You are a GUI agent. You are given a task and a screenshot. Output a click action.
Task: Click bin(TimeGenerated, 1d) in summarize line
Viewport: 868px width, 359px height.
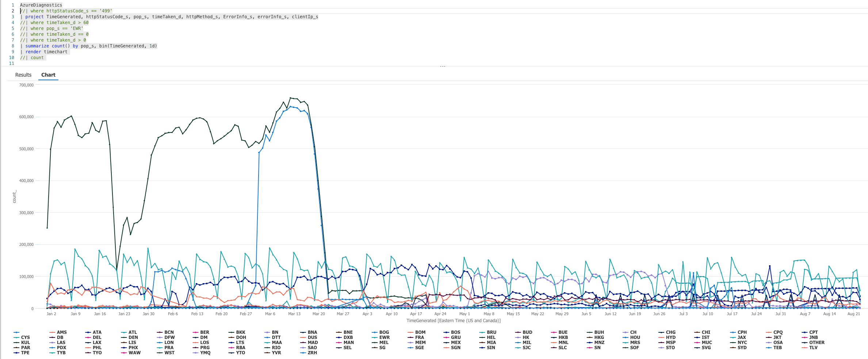[128, 46]
